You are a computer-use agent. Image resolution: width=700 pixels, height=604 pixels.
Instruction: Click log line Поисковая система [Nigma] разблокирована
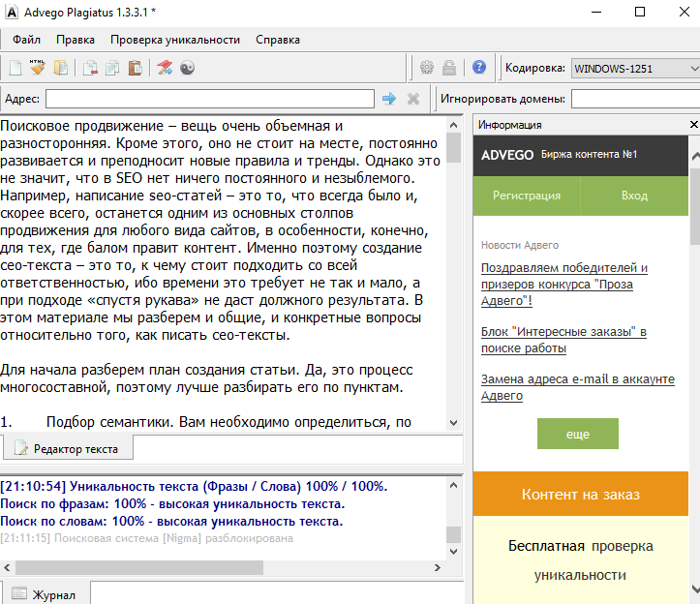coord(146,538)
